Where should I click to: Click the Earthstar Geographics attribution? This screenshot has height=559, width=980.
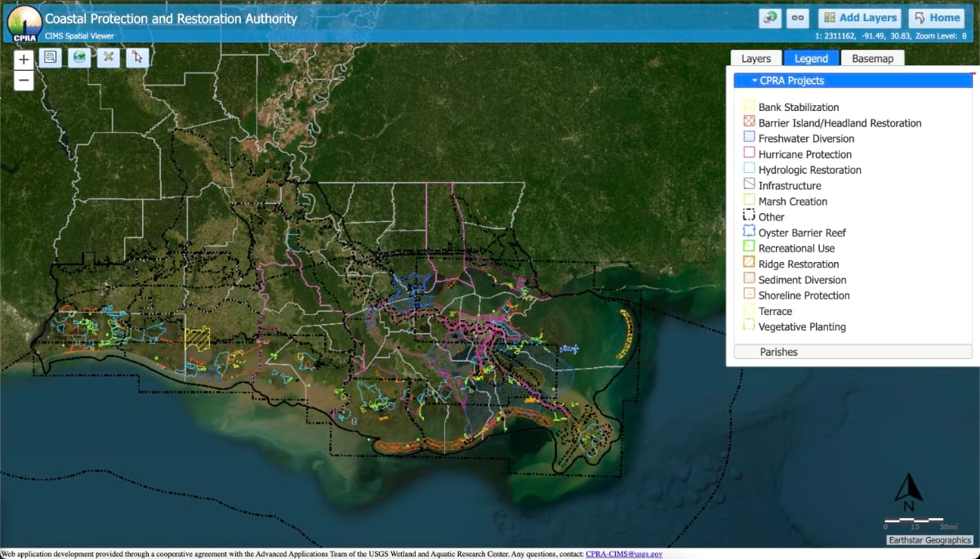tap(930, 540)
